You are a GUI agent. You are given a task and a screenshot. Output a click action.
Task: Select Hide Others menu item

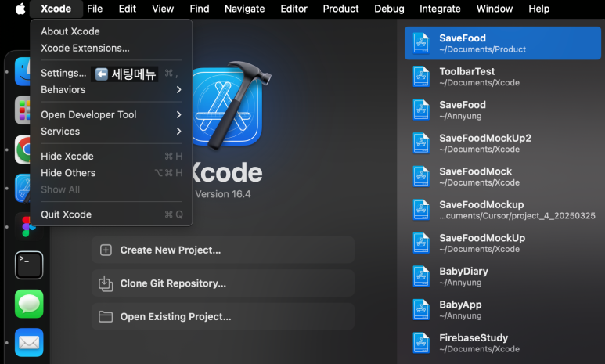coord(111,173)
